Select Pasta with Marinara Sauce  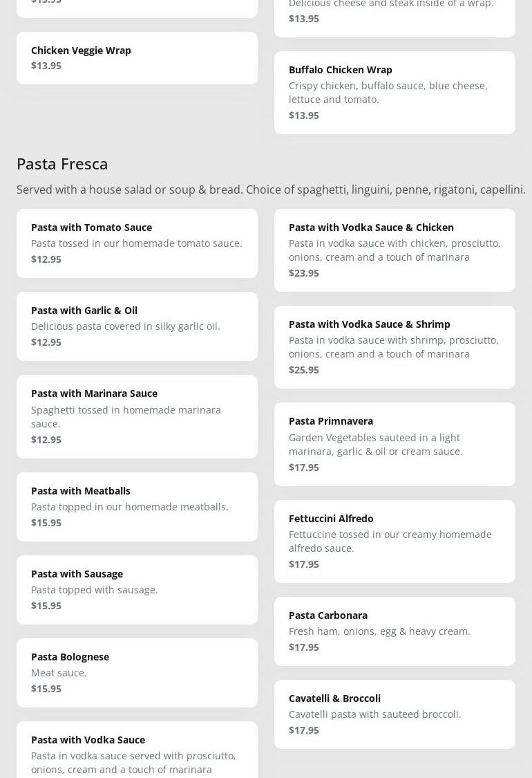(137, 417)
